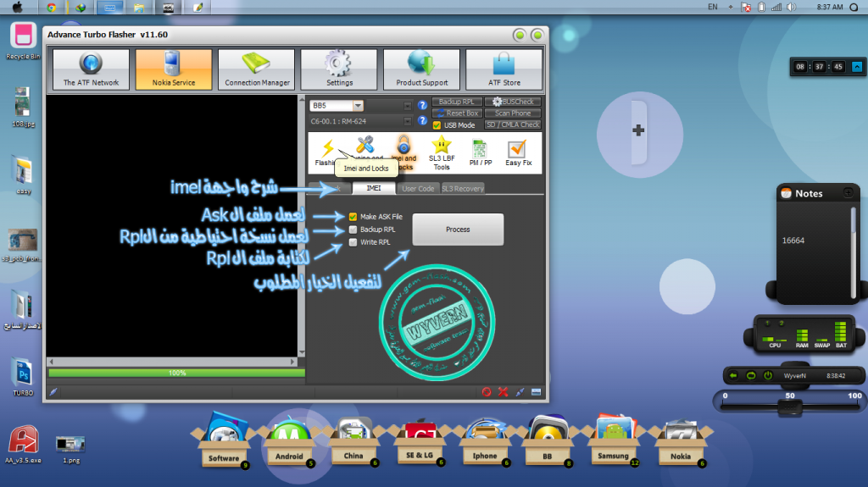The image size is (868, 487).
Task: Click the red X icon in status bar
Action: 503,392
